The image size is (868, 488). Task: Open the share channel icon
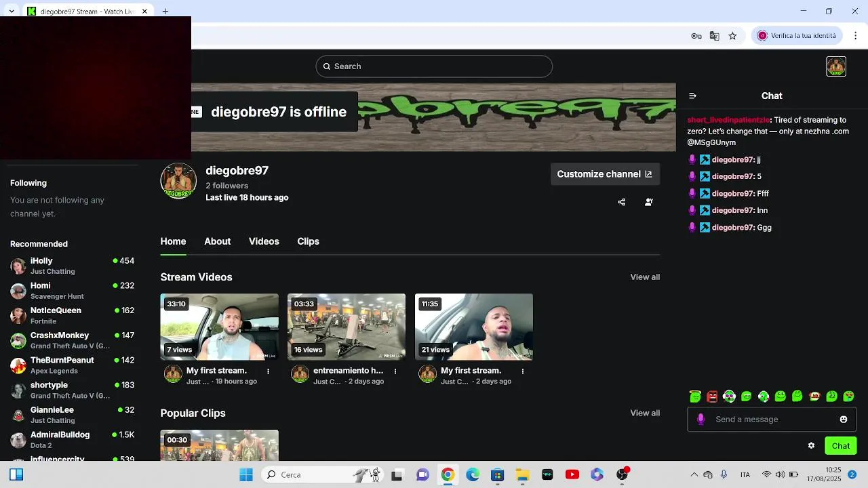pyautogui.click(x=622, y=202)
